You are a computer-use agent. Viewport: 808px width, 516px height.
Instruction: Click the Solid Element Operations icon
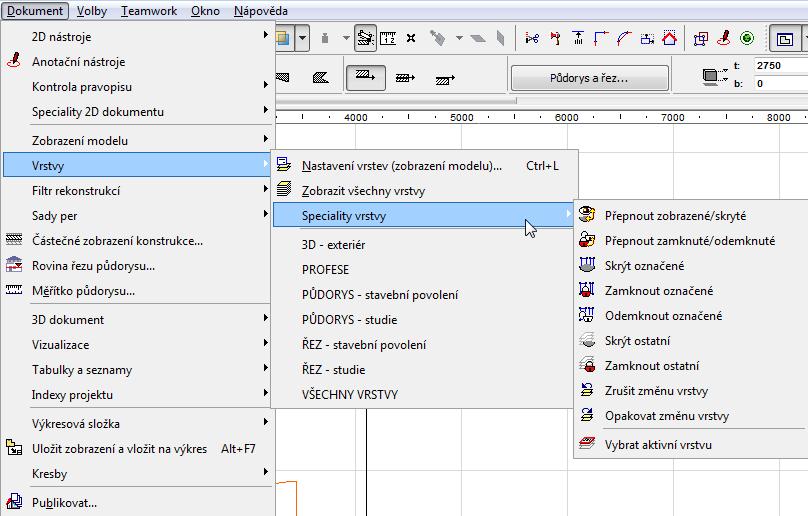coord(701,38)
